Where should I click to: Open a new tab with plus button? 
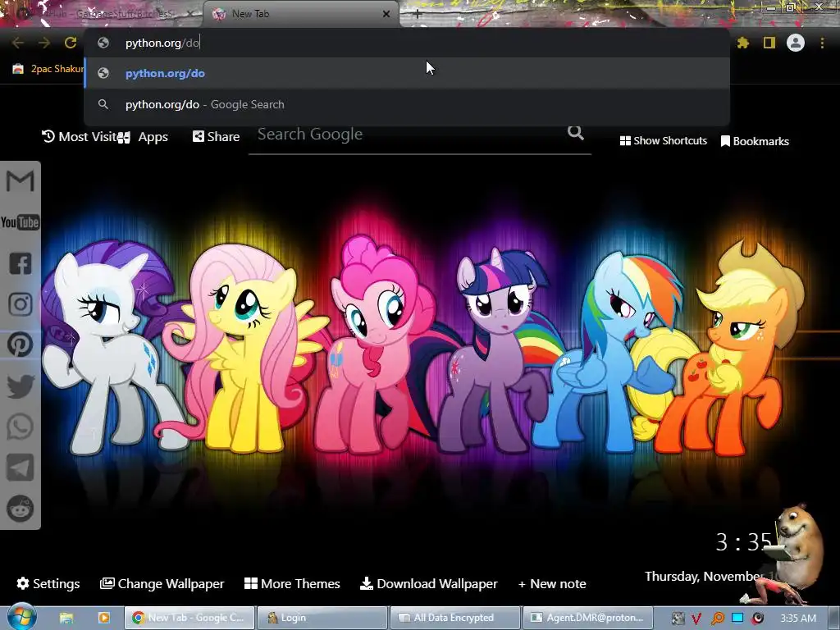[418, 15]
